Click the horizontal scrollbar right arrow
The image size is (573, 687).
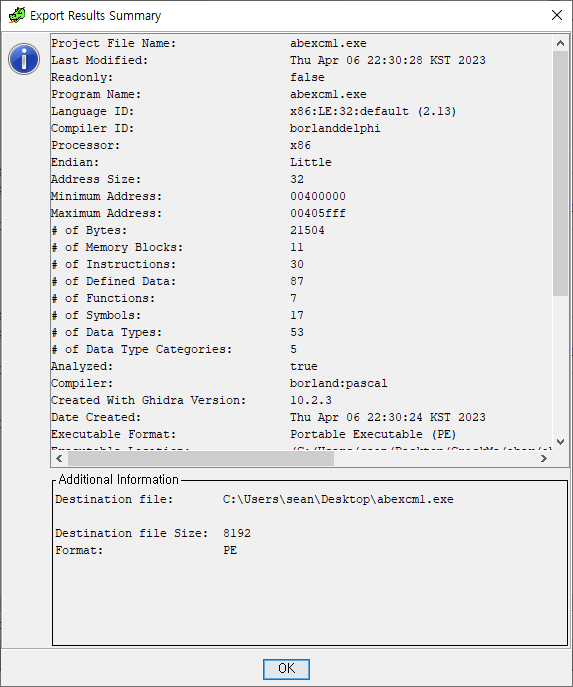[544, 458]
